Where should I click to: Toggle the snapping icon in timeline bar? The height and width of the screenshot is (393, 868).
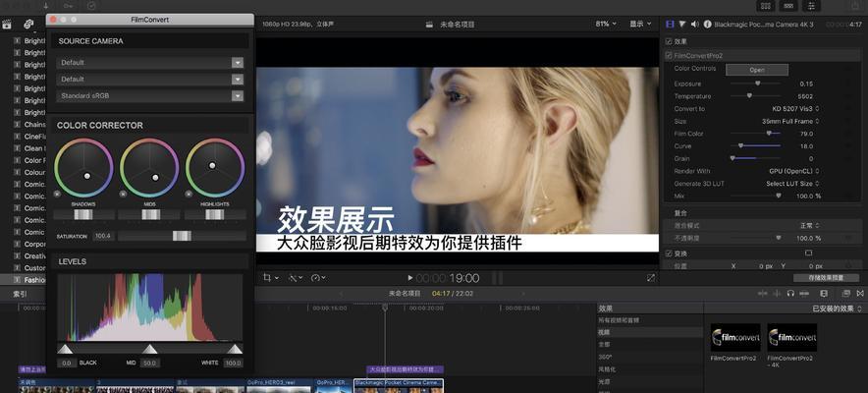[x=805, y=294]
